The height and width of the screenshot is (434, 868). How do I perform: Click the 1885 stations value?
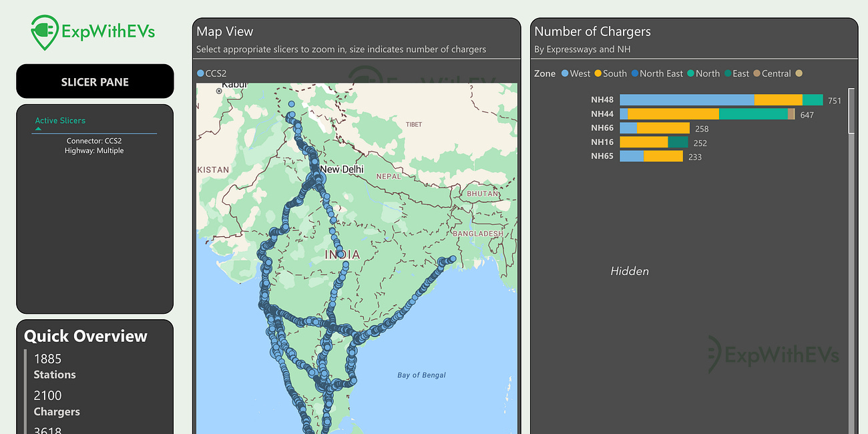click(47, 359)
